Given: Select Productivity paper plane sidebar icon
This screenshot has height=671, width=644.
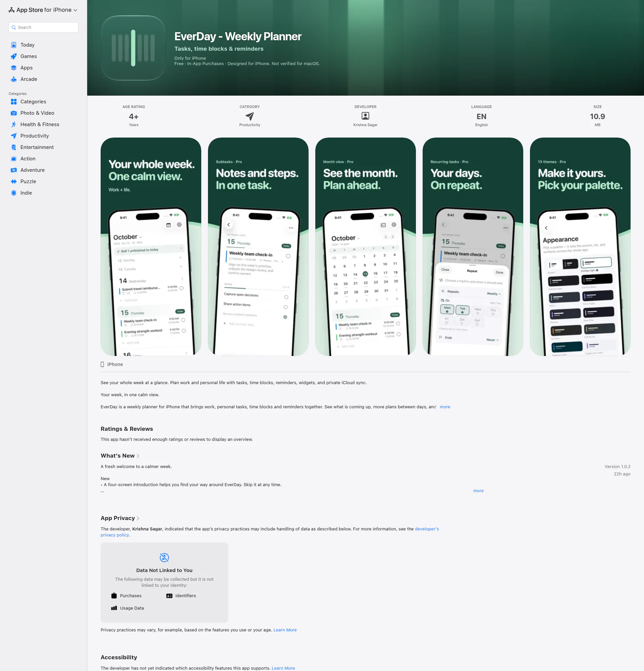Looking at the screenshot, I should pyautogui.click(x=14, y=136).
